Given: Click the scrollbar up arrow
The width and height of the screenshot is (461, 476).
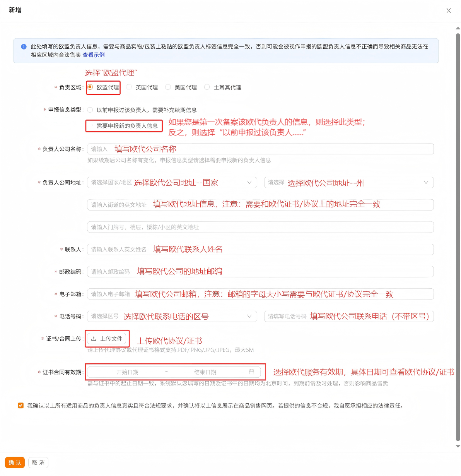Looking at the screenshot, I should tap(458, 28).
